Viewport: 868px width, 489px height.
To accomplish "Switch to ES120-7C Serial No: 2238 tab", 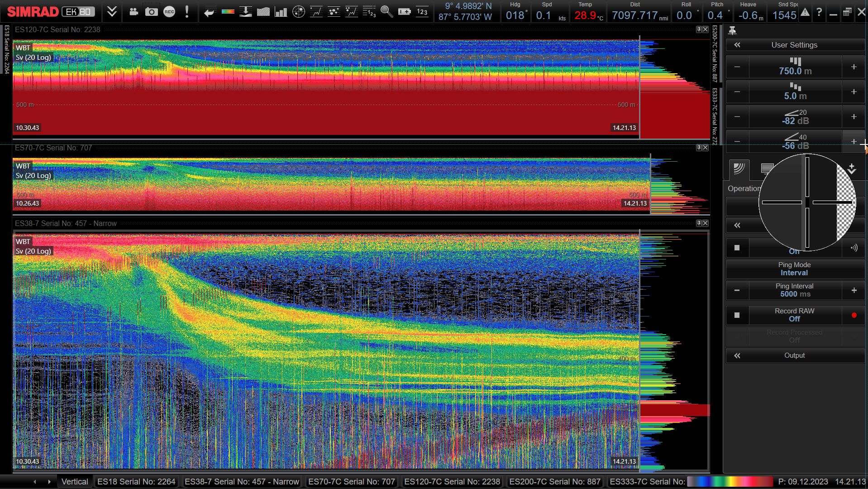I will coord(452,482).
